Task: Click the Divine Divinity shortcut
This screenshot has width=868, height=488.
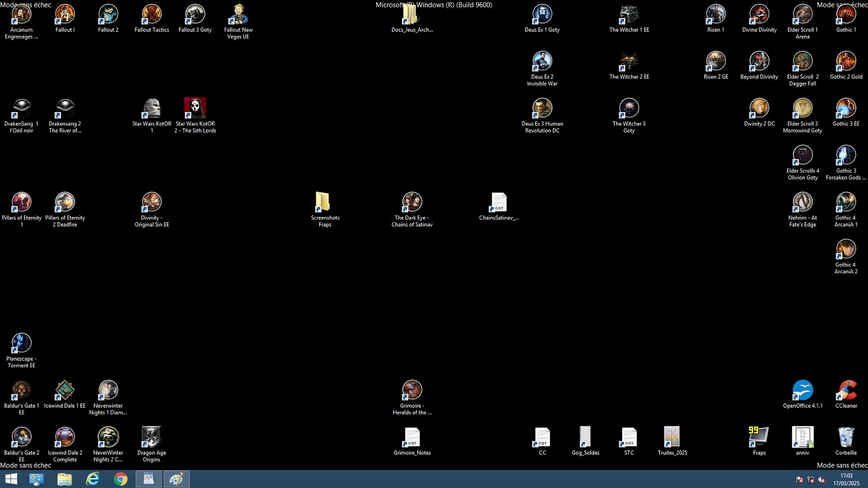Action: click(759, 14)
